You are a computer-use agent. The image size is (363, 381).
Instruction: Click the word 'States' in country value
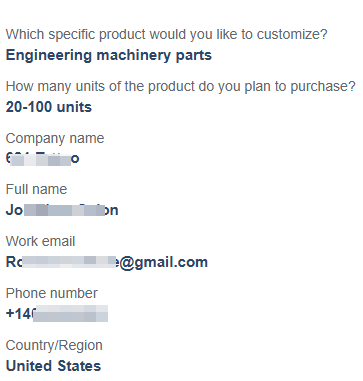pyautogui.click(x=78, y=366)
